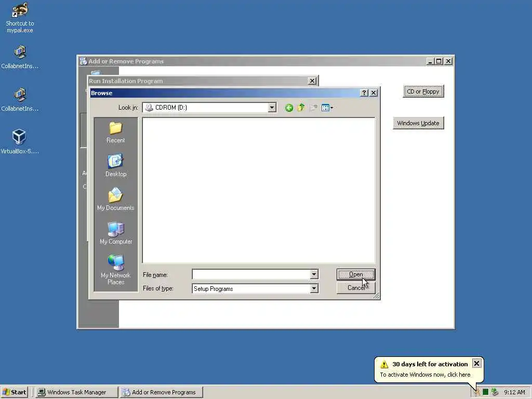Select Add or Remove Programs taskbar item

coord(162,392)
